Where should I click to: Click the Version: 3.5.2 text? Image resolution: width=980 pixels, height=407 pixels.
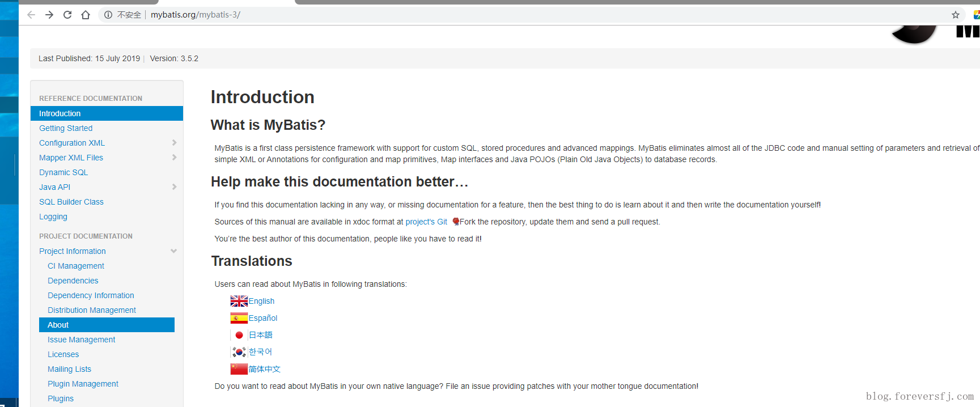click(x=174, y=58)
